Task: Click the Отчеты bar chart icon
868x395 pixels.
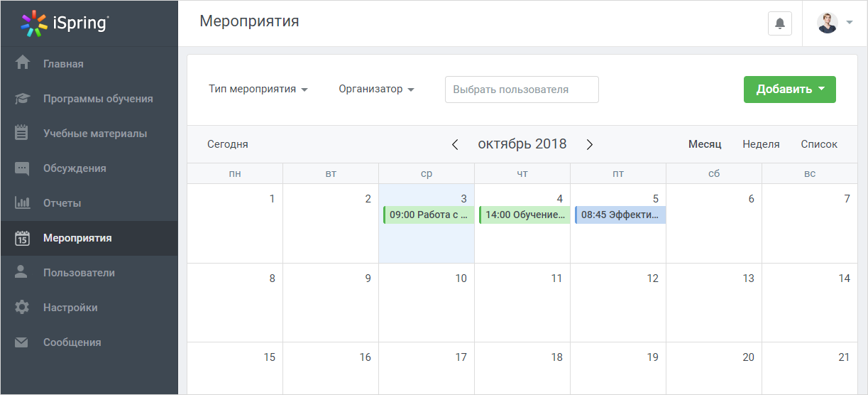Action: (22, 202)
